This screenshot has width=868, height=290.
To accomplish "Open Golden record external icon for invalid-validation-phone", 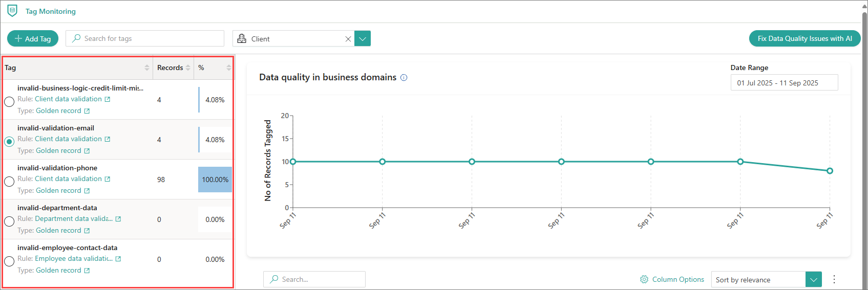I will [87, 191].
